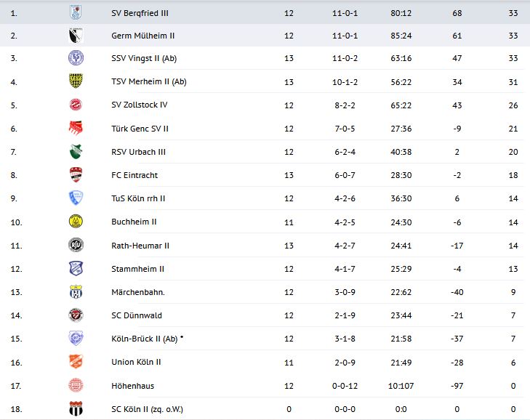Click the SC Dünnwald team name
This screenshot has height=420, width=530.
click(x=137, y=315)
